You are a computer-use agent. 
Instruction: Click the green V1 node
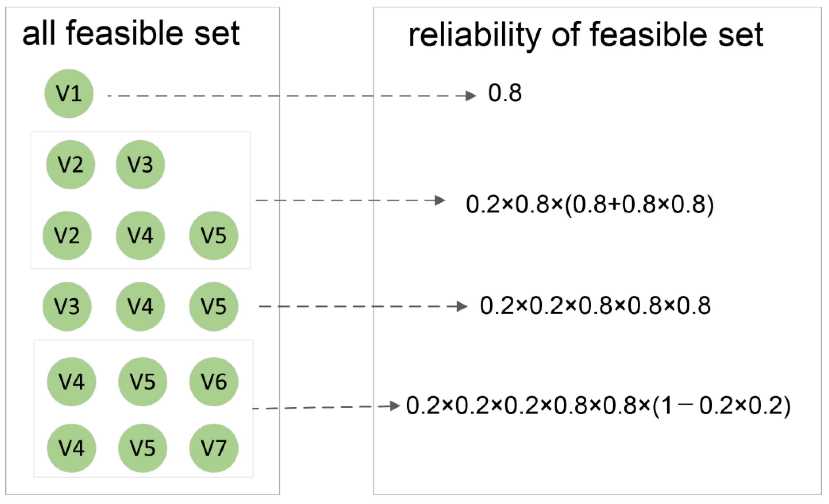(69, 94)
